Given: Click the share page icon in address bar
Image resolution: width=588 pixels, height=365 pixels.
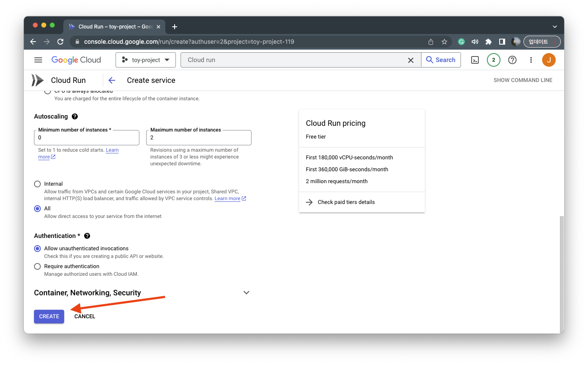Looking at the screenshot, I should click(x=431, y=42).
